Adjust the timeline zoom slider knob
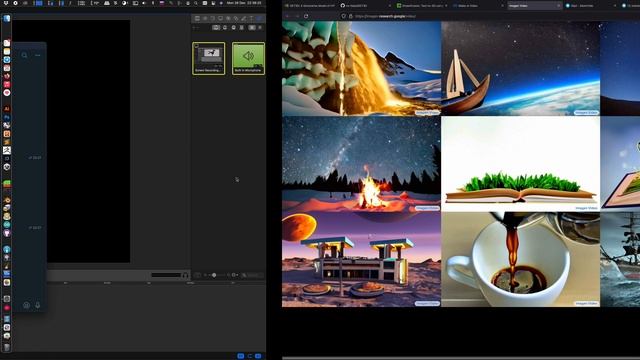This screenshot has width=640, height=360. click(214, 275)
